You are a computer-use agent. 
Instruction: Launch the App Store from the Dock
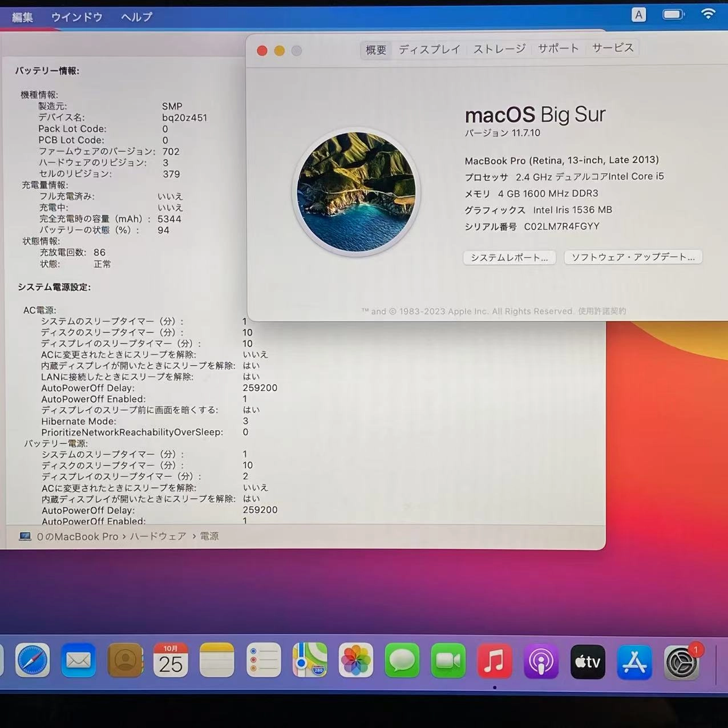(x=634, y=661)
